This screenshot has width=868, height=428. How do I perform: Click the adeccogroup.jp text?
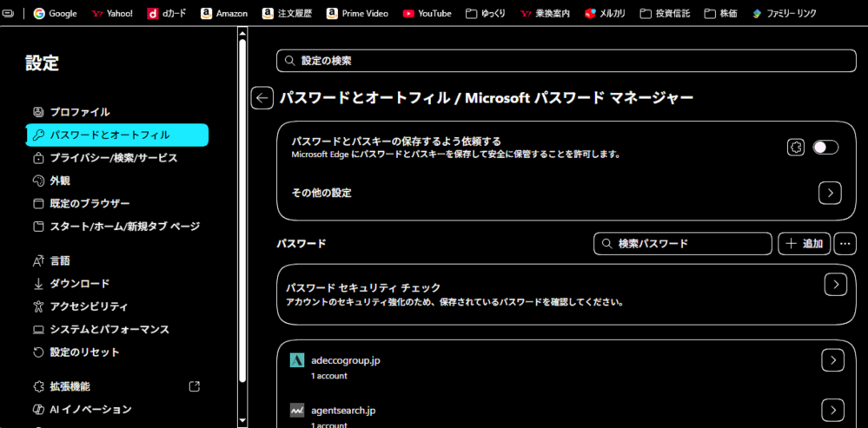pos(346,360)
